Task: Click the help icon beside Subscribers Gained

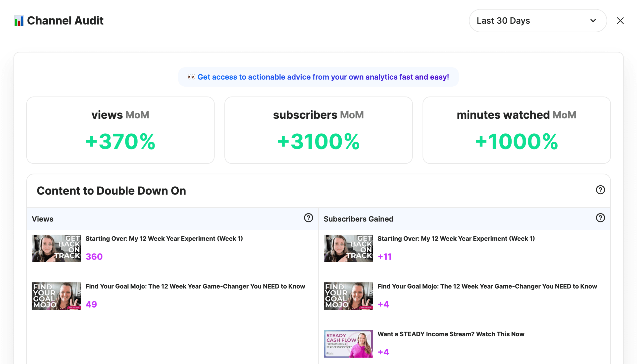Action: [600, 218]
